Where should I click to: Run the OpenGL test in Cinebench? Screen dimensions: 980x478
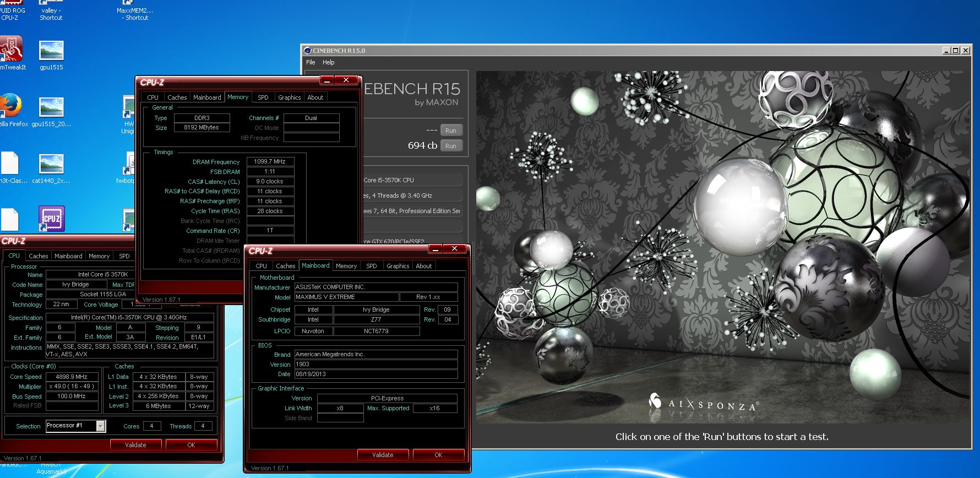451,131
